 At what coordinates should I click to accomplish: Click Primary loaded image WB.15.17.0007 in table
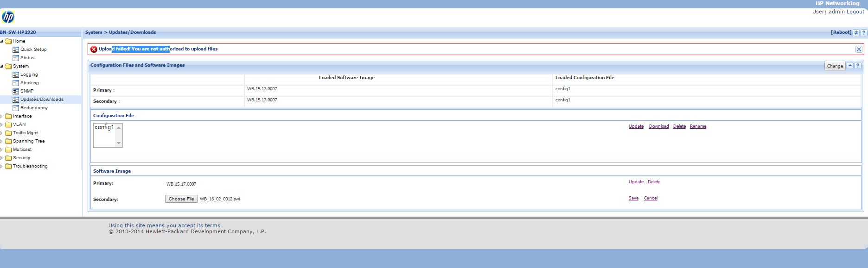coord(262,89)
